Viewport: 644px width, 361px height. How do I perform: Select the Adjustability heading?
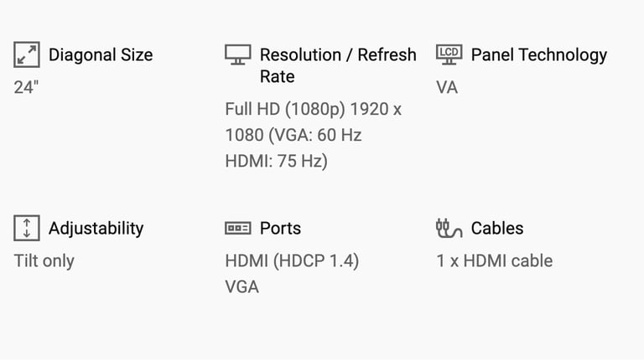pyautogui.click(x=96, y=229)
